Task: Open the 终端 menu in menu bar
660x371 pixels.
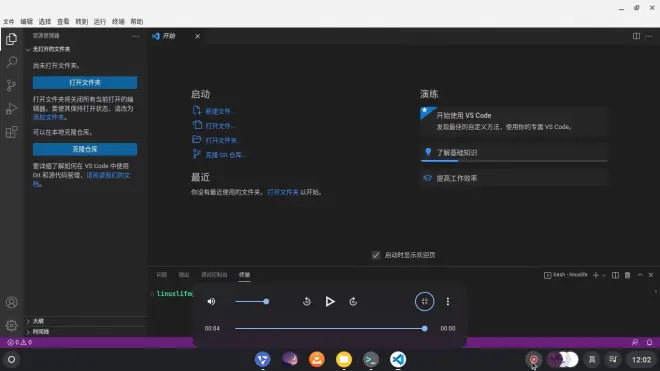Action: click(x=118, y=21)
